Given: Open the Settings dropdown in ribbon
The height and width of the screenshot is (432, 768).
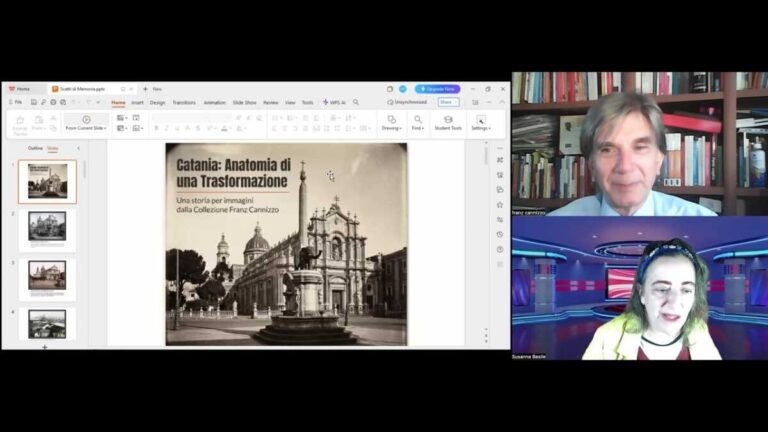Looking at the screenshot, I should (x=481, y=123).
